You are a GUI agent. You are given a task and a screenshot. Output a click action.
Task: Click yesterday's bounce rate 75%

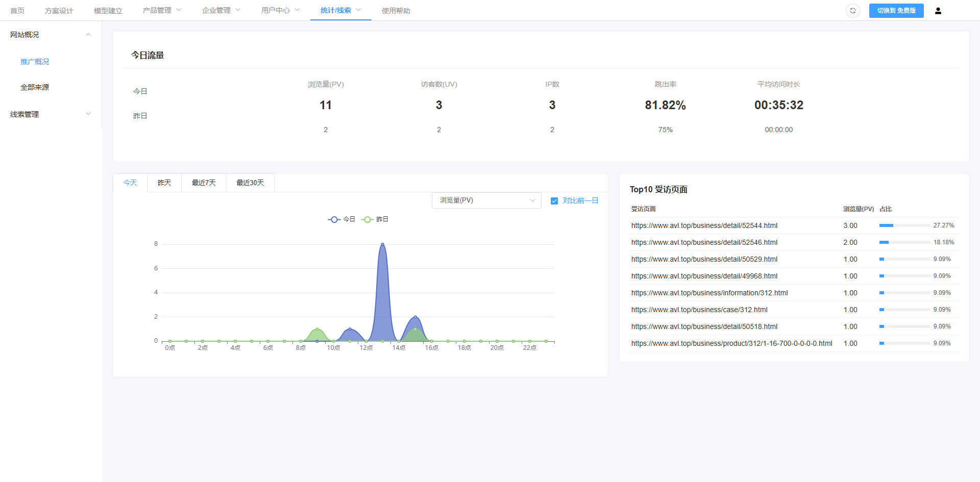tap(666, 130)
